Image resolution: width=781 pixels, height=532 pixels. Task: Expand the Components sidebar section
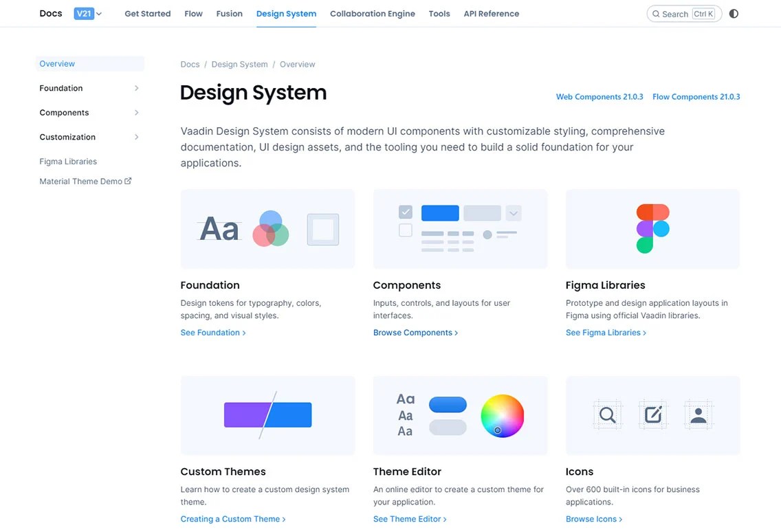[89, 112]
